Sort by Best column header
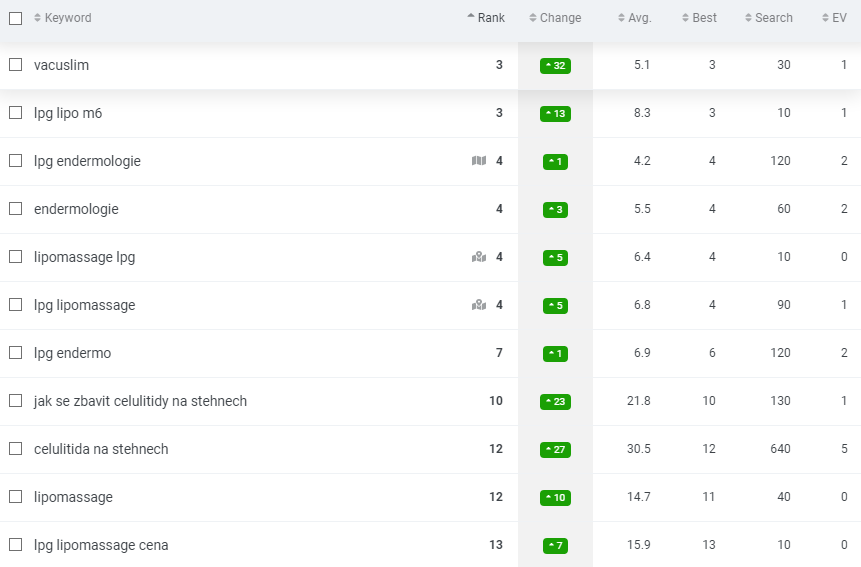Viewport: 861px width, 567px height. (699, 18)
